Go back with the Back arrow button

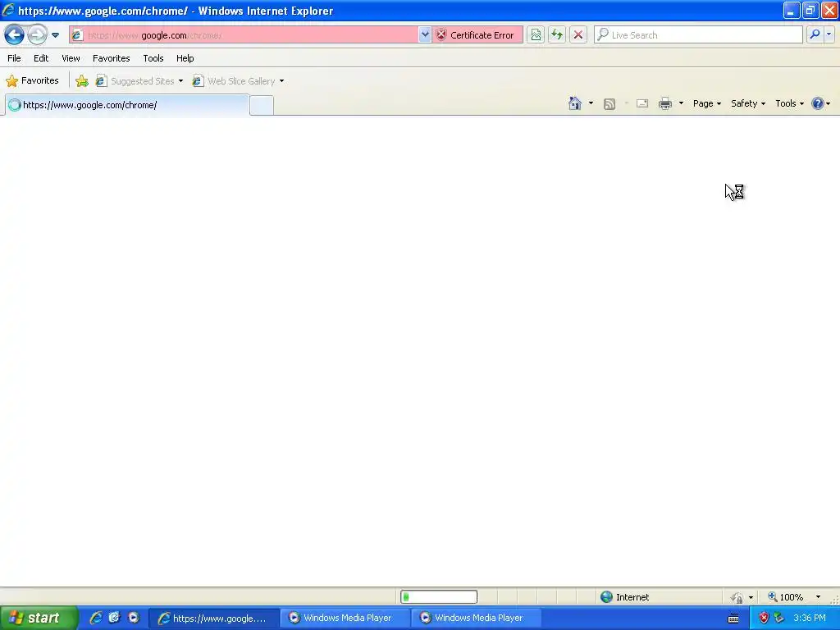click(15, 35)
